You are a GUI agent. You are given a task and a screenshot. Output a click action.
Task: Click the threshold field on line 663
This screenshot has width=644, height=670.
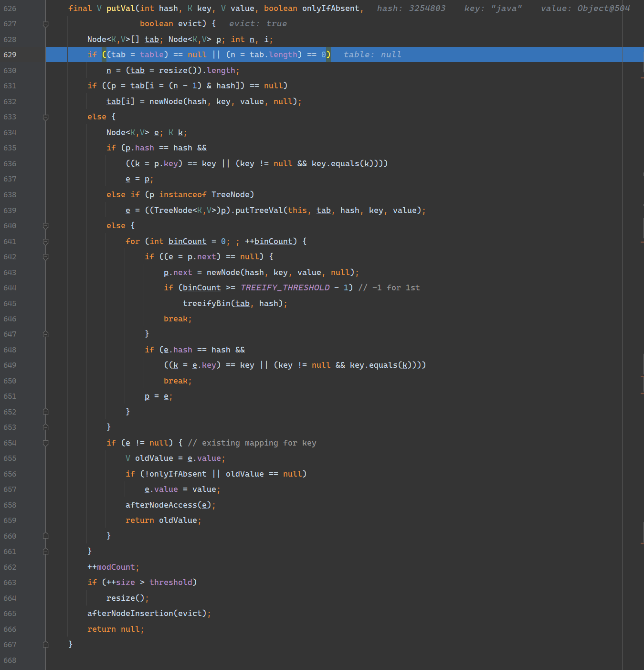click(x=171, y=583)
